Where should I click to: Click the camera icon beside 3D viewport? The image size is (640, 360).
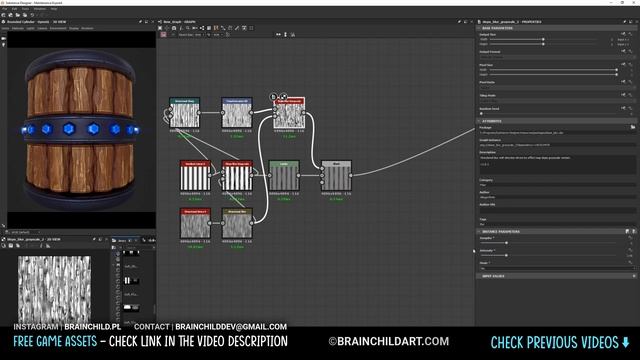[x=4, y=38]
